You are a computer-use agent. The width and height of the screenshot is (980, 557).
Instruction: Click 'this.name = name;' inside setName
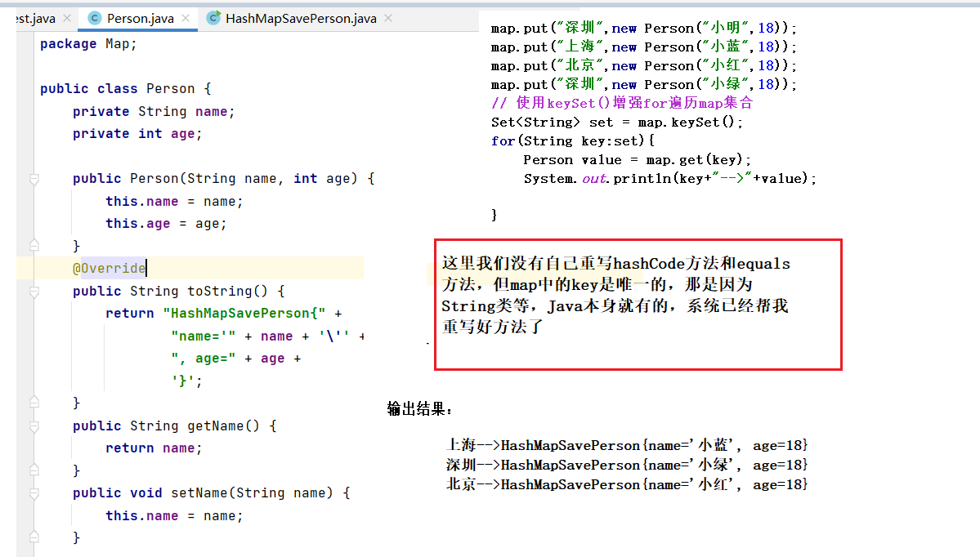174,516
